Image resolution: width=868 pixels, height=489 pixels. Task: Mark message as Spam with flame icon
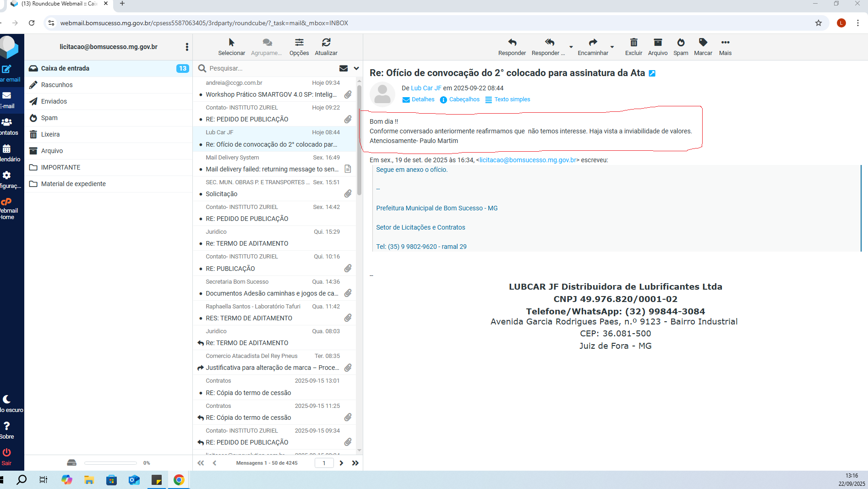681,43
